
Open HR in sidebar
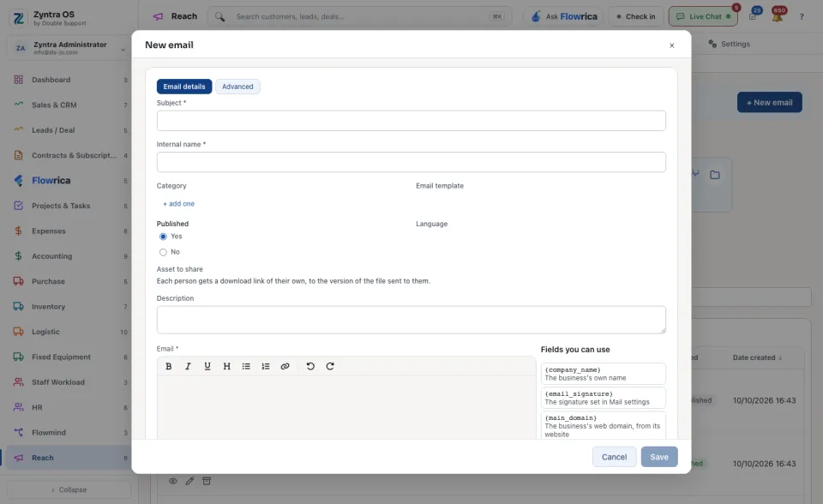click(x=69, y=407)
